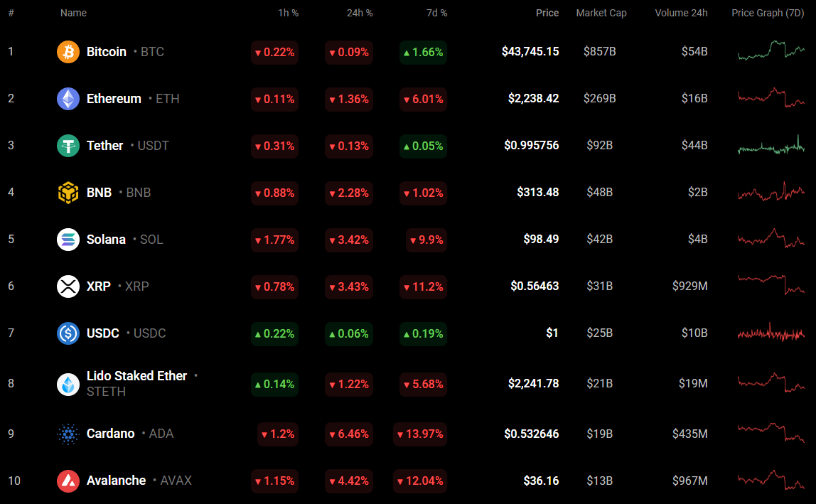Click the BNB logo icon

(68, 193)
